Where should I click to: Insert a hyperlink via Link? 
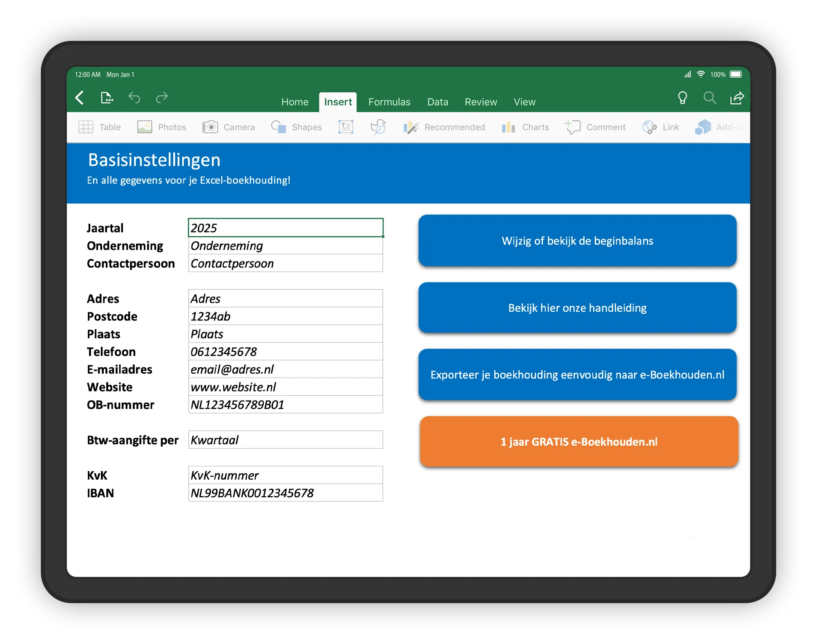661,127
